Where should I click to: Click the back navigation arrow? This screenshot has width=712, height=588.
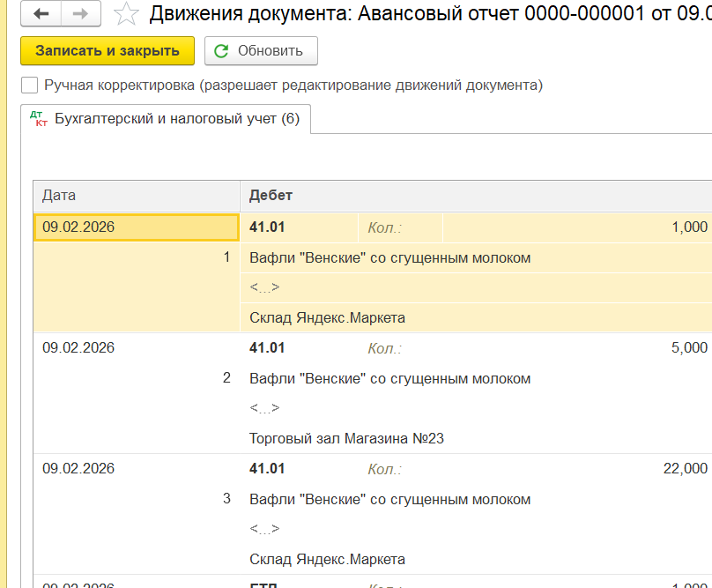pos(41,13)
